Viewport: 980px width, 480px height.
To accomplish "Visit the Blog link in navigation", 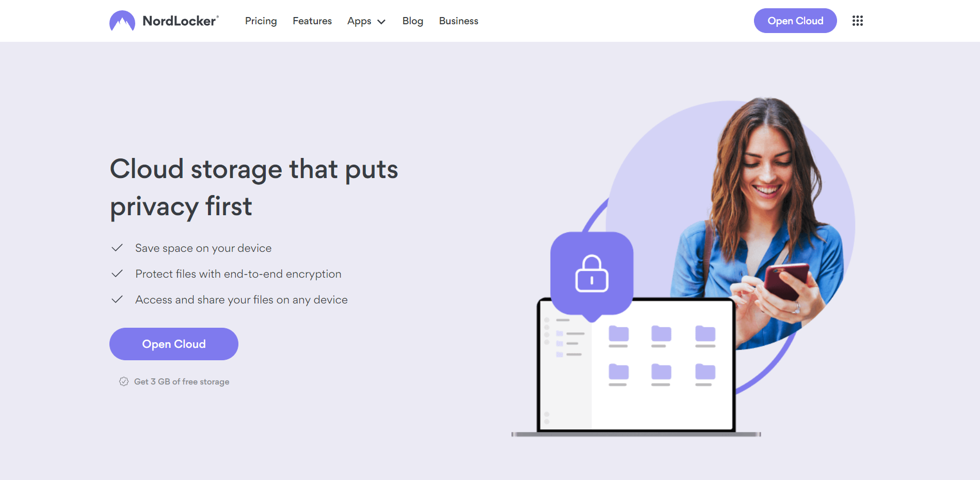I will point(412,21).
